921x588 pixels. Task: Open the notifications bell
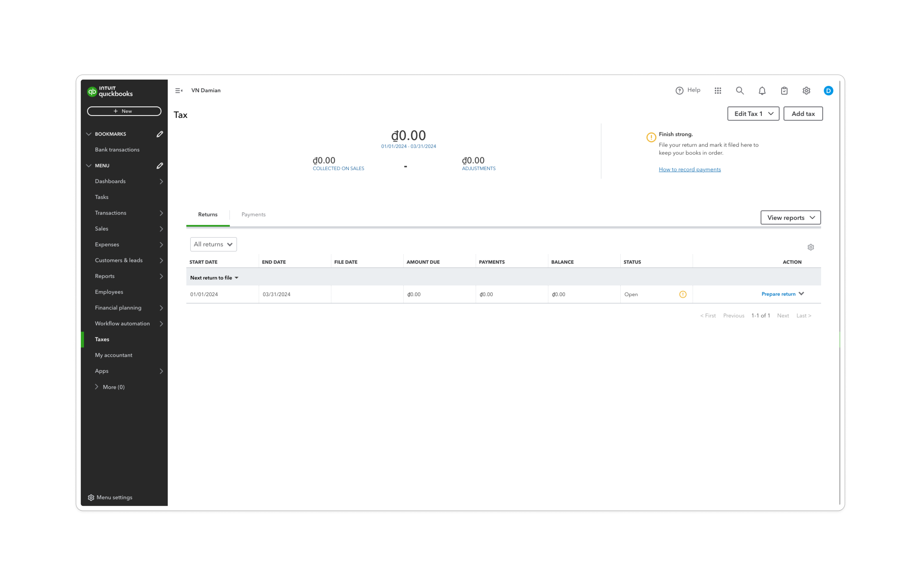(762, 91)
